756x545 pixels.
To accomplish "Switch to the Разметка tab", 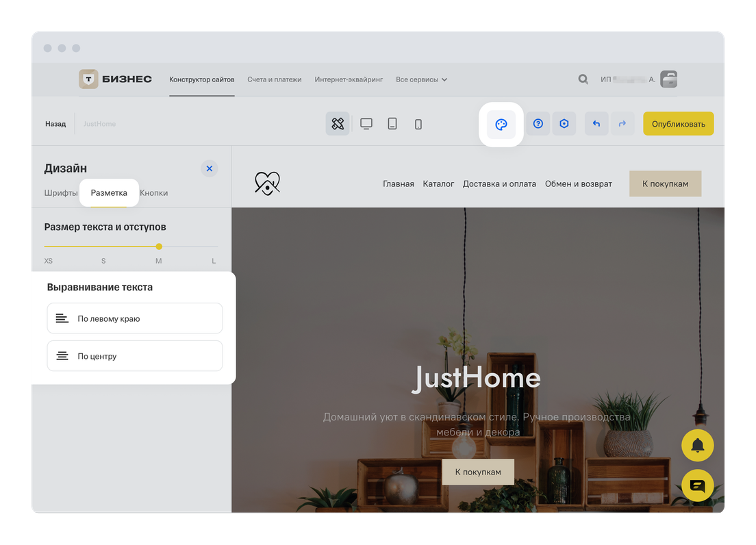I will (x=109, y=193).
